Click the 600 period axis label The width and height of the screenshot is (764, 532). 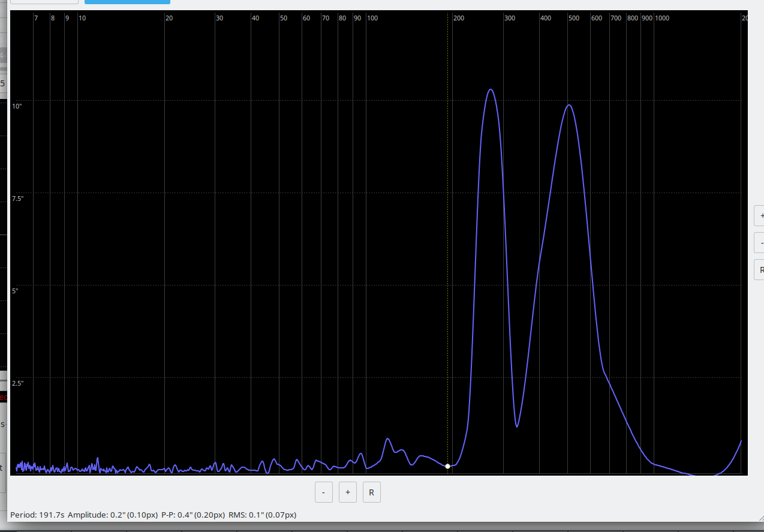pyautogui.click(x=597, y=19)
